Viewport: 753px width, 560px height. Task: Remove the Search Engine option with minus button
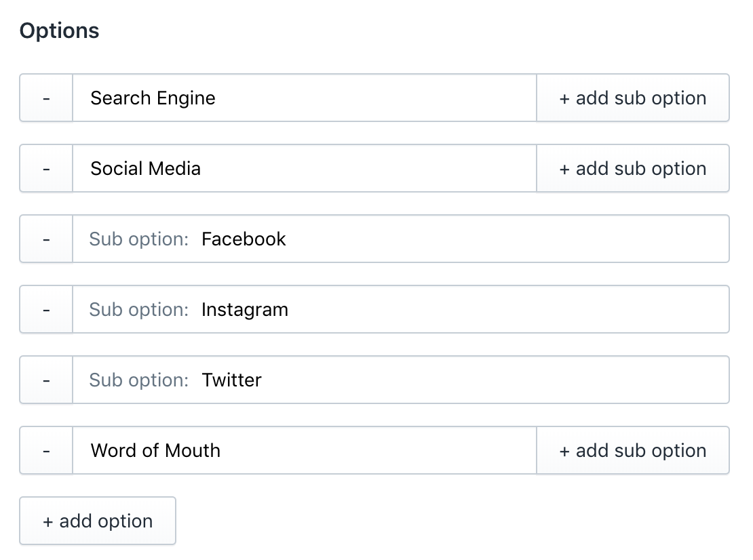coord(46,98)
